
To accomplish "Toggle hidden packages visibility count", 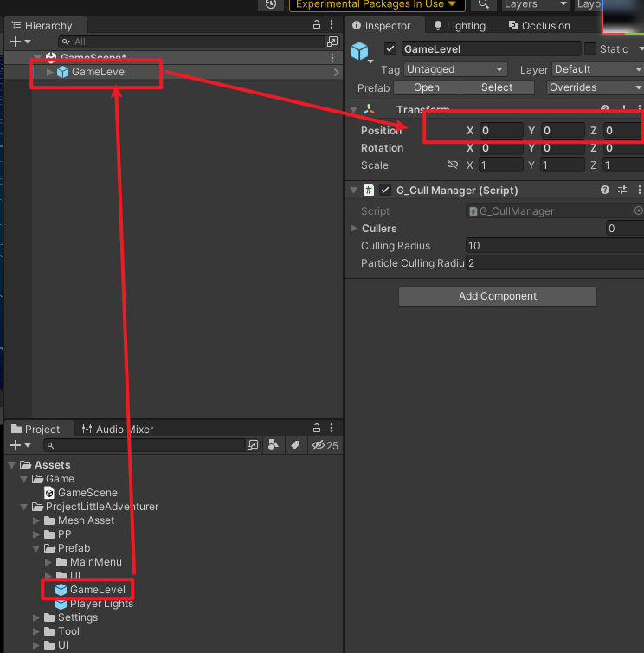I will [325, 445].
